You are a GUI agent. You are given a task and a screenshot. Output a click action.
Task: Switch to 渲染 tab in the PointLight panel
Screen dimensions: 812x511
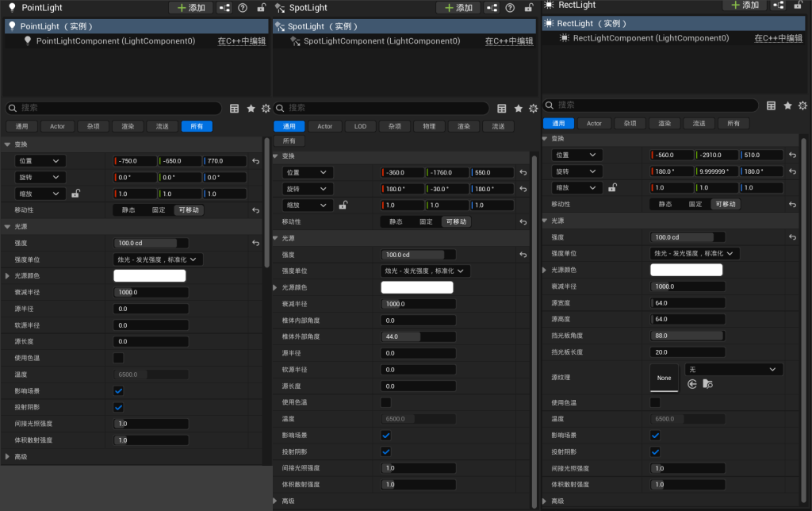click(128, 125)
